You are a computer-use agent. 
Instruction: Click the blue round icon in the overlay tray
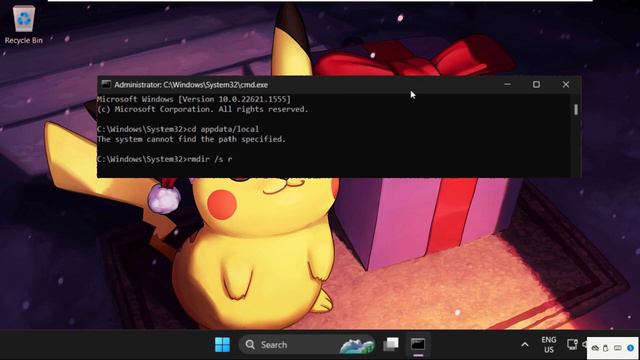click(630, 348)
